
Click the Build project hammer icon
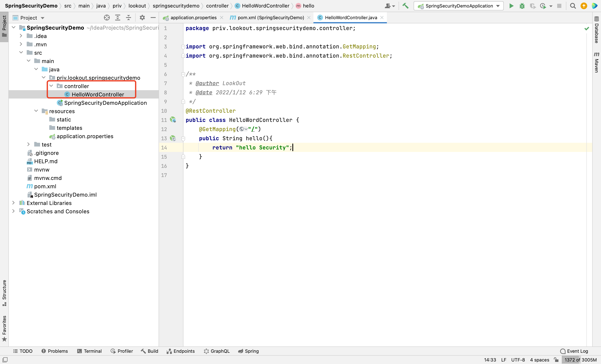[405, 6]
